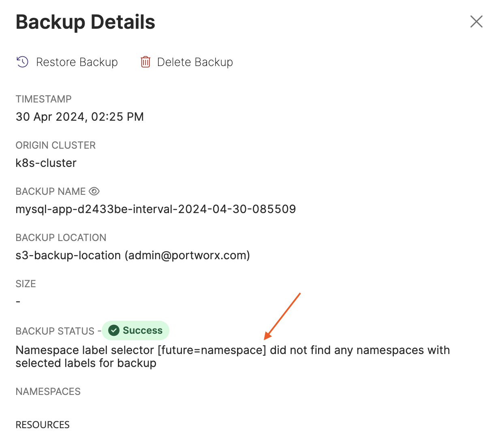This screenshot has height=448, width=500.
Task: Click the TIMESTAMP label
Action: (x=43, y=99)
